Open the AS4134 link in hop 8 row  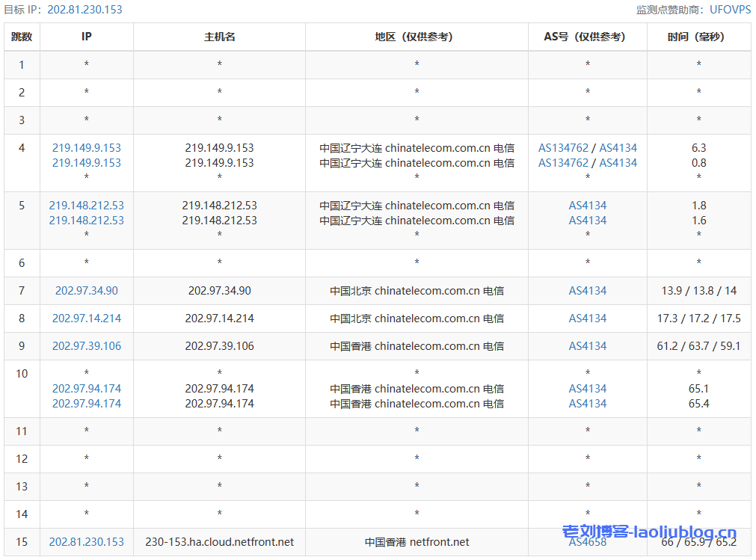[587, 319]
